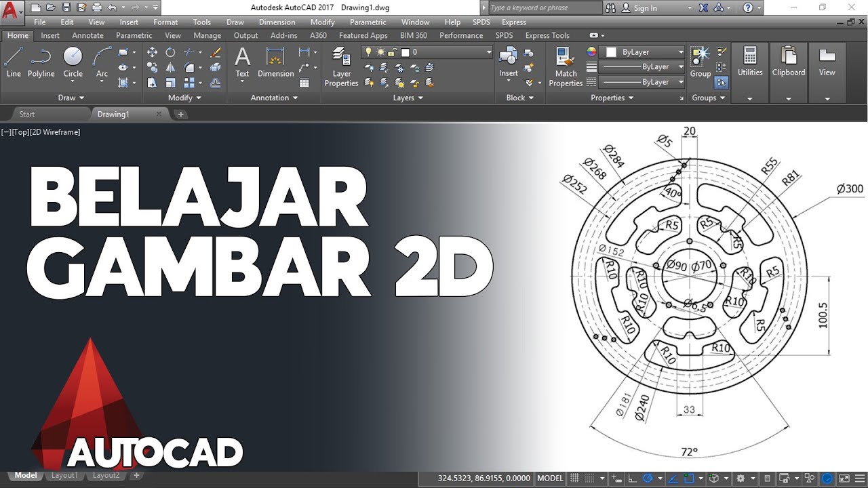Select the Line drawing tool
This screenshot has height=488, width=868.
tap(14, 62)
